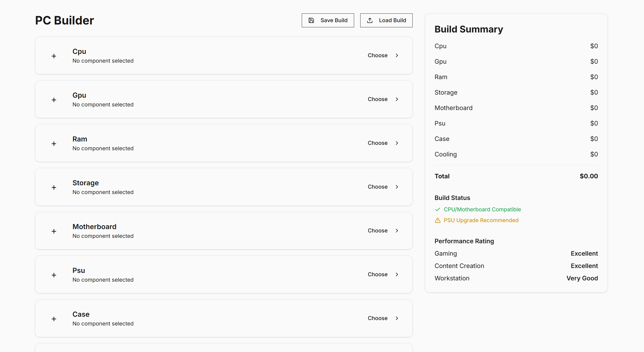Click the Load Build button
The image size is (644, 352).
tap(386, 20)
